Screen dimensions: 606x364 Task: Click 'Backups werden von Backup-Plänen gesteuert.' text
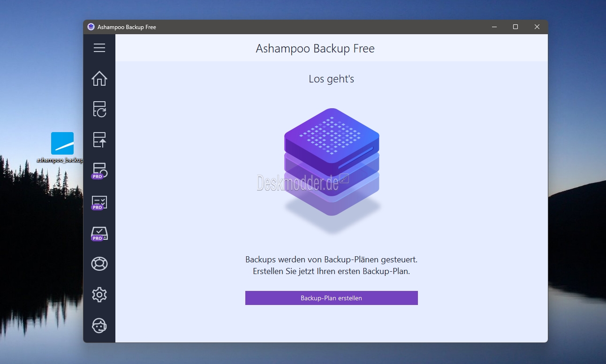pyautogui.click(x=332, y=259)
